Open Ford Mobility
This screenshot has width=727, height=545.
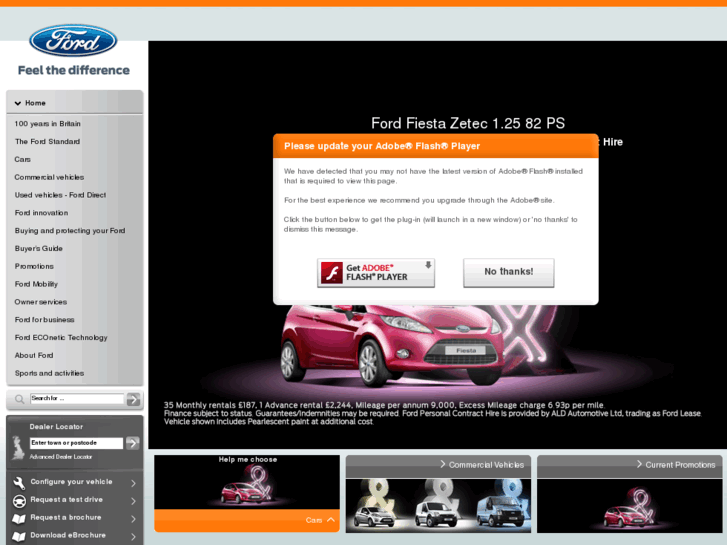[36, 284]
